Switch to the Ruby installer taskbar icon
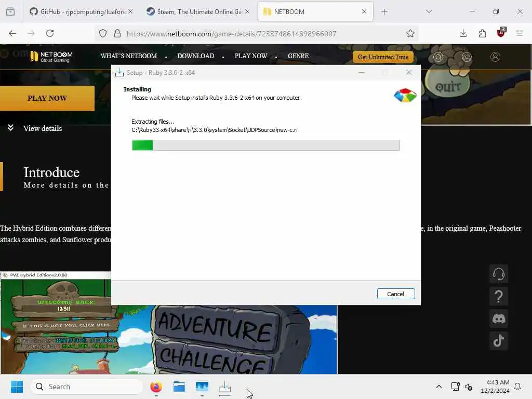The image size is (532, 399). (224, 387)
